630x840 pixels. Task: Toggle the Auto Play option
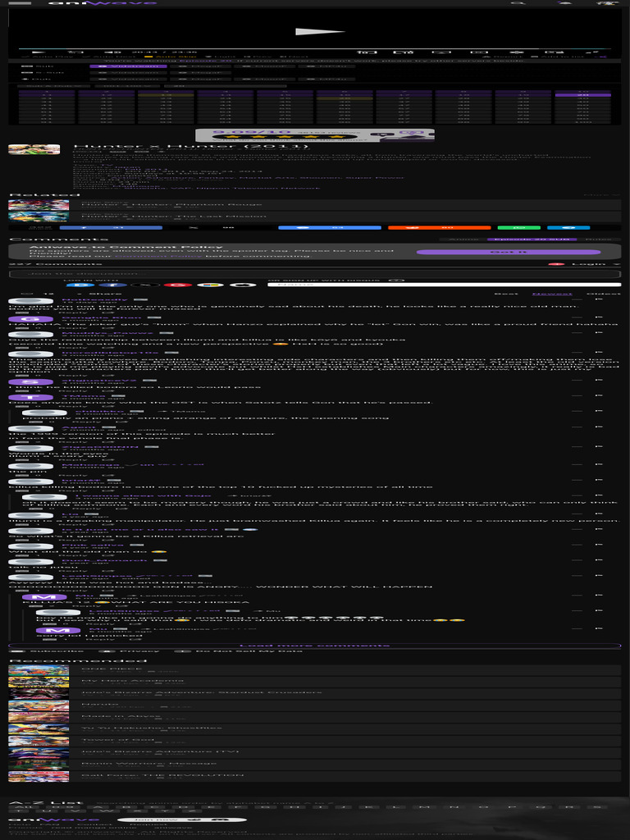point(47,57)
